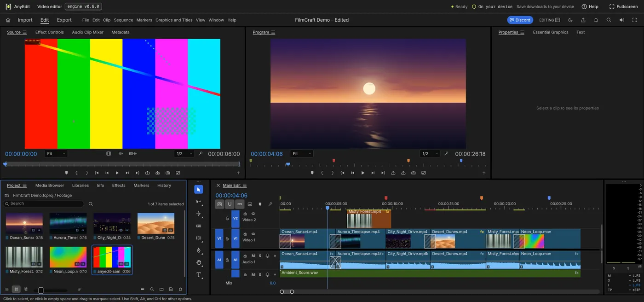The width and height of the screenshot is (644, 302).
Task: Click the timeline Add Marker icon
Action: [x=260, y=204]
